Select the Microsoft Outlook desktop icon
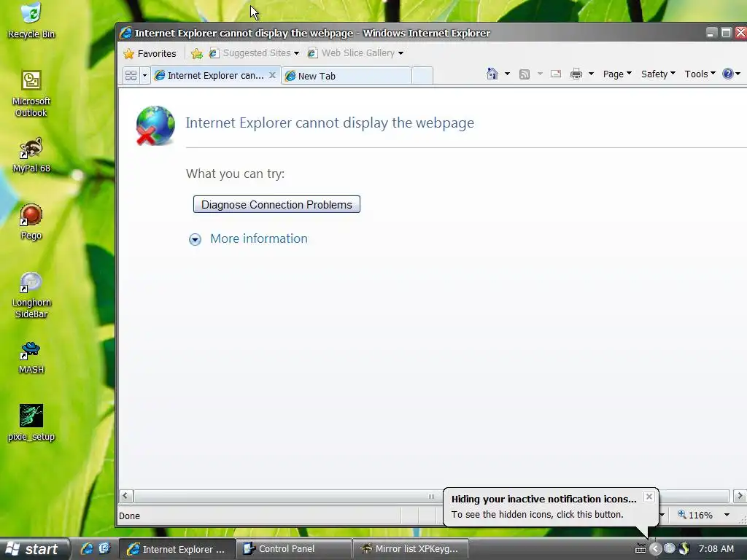This screenshot has height=560, width=747. pyautogui.click(x=31, y=93)
